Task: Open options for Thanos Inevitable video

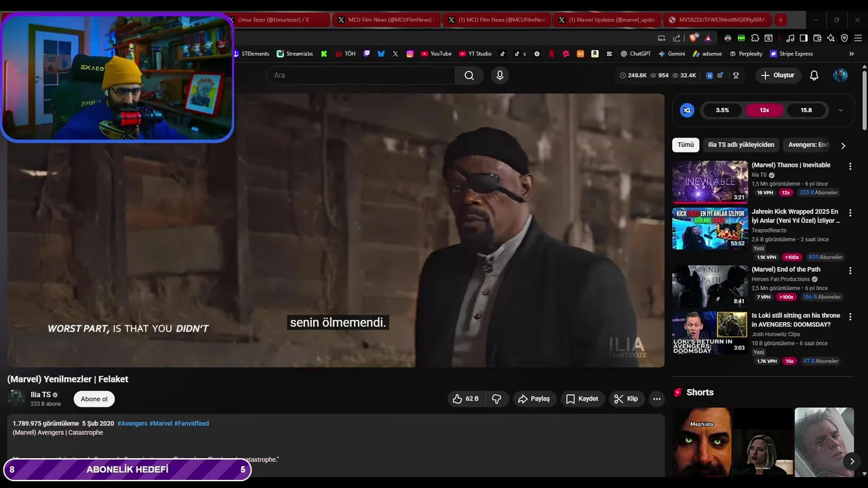Action: click(x=850, y=166)
